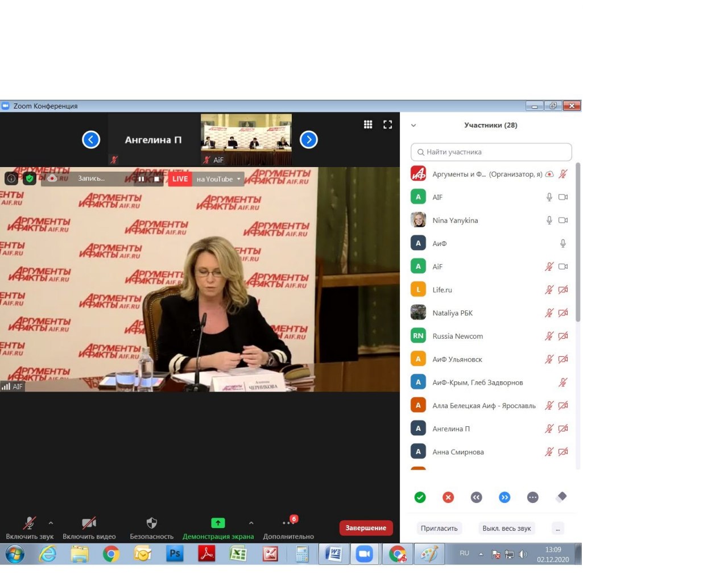This screenshot has width=728, height=582.
Task: Show previous video thumbnails with left arrow
Action: pyautogui.click(x=91, y=139)
